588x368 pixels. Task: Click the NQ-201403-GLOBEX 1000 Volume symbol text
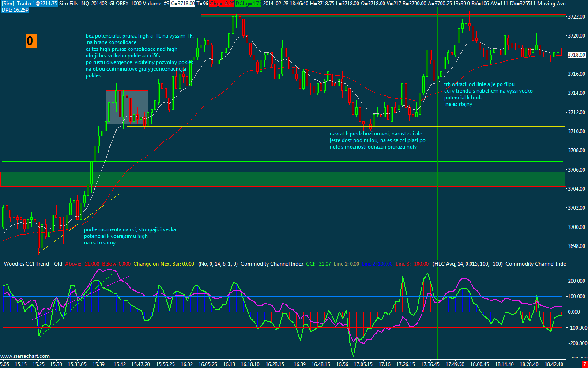(121, 3)
